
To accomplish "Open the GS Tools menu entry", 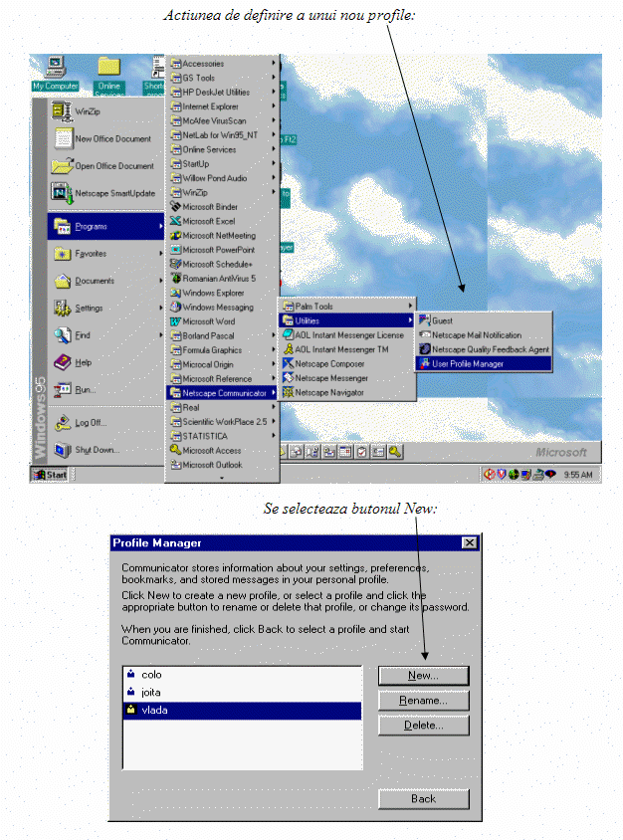I will click(222, 78).
